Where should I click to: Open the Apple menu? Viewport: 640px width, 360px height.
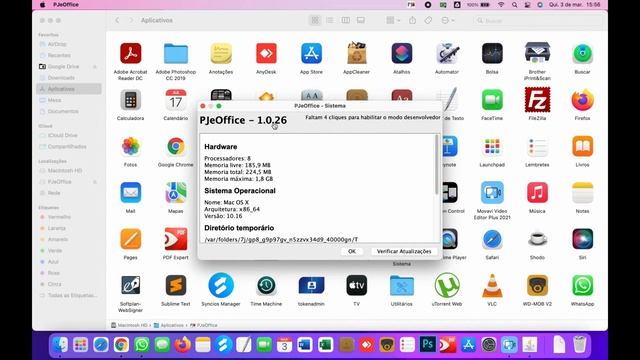(x=42, y=4)
